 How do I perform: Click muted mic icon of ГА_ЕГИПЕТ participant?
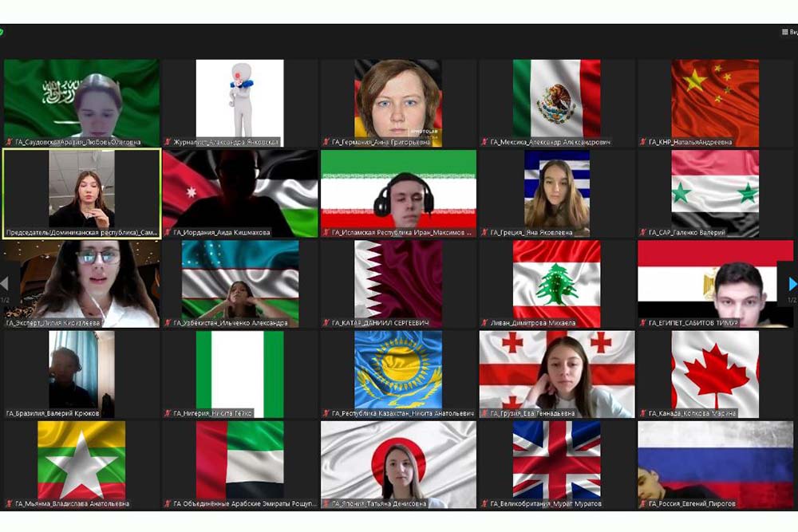(x=642, y=322)
